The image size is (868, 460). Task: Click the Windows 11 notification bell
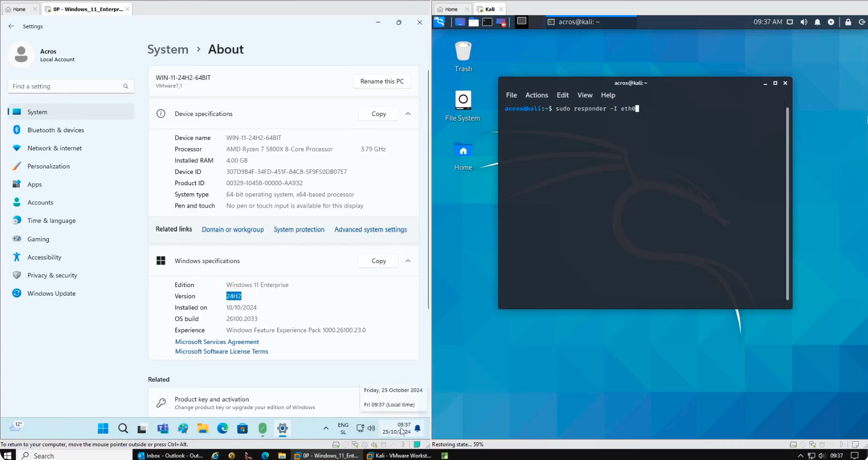[418, 428]
